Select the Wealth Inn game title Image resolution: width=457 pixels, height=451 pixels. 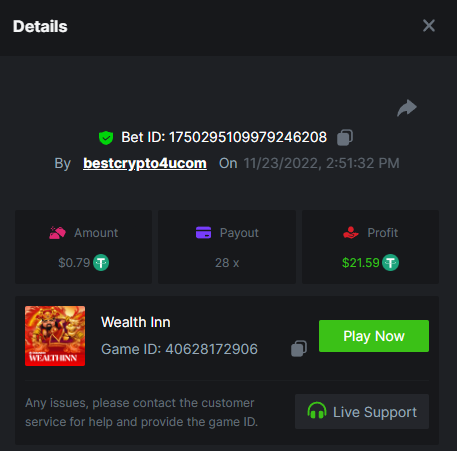[x=136, y=322]
